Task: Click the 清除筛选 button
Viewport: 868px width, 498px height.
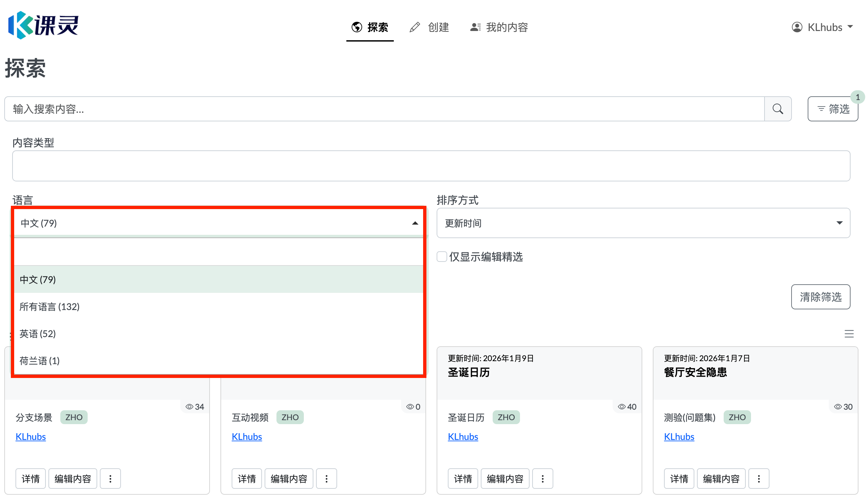Action: tap(821, 297)
